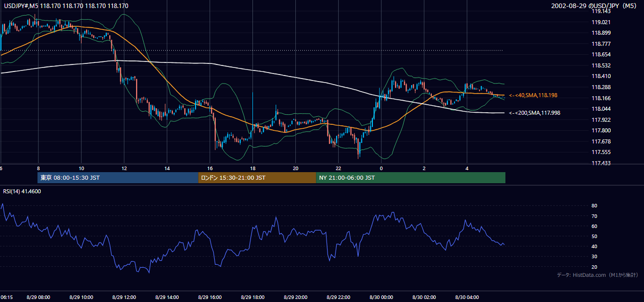Click price axis value 117.800
The width and height of the screenshot is (644, 302).
pyautogui.click(x=601, y=130)
